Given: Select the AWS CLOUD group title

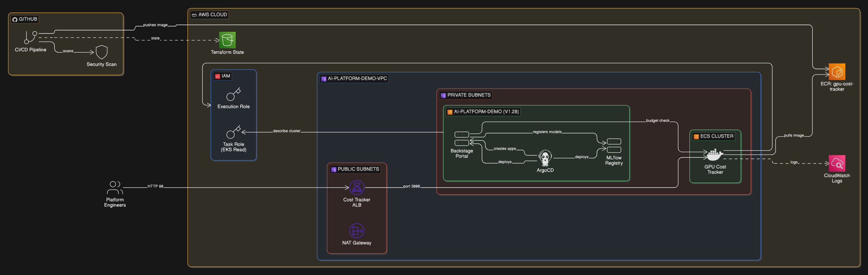Looking at the screenshot, I should coord(213,15).
